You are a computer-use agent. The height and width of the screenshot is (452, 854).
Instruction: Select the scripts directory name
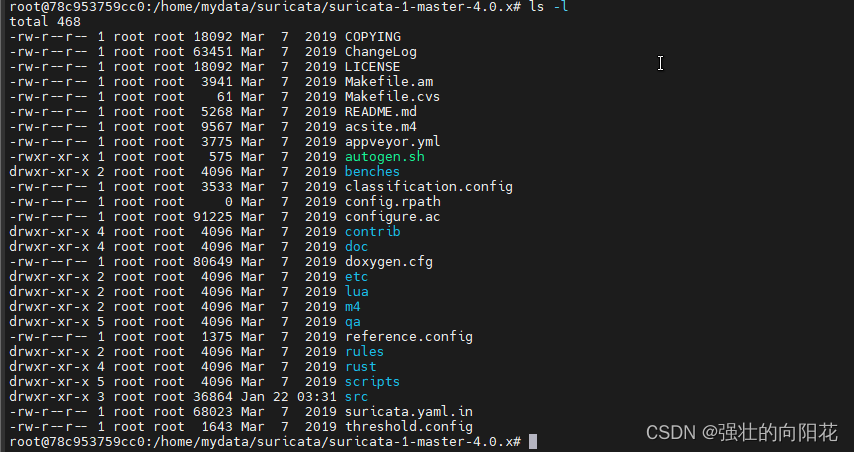point(372,382)
